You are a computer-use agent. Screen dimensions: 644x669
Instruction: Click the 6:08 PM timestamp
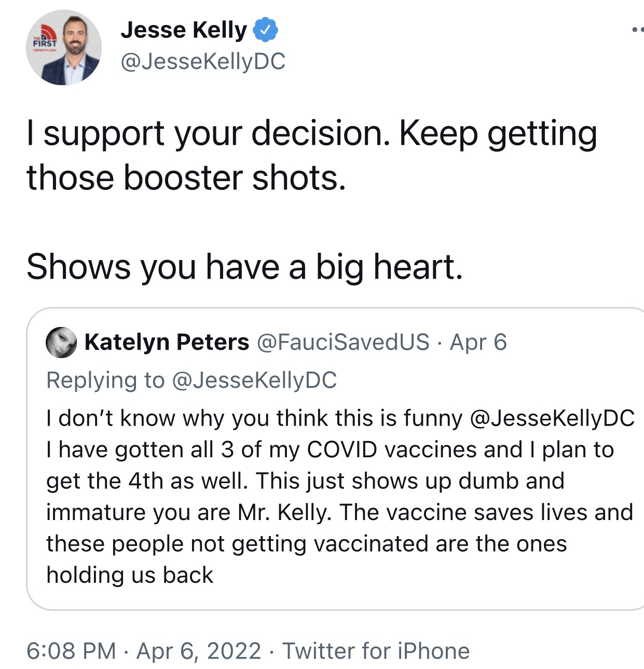pos(72,651)
